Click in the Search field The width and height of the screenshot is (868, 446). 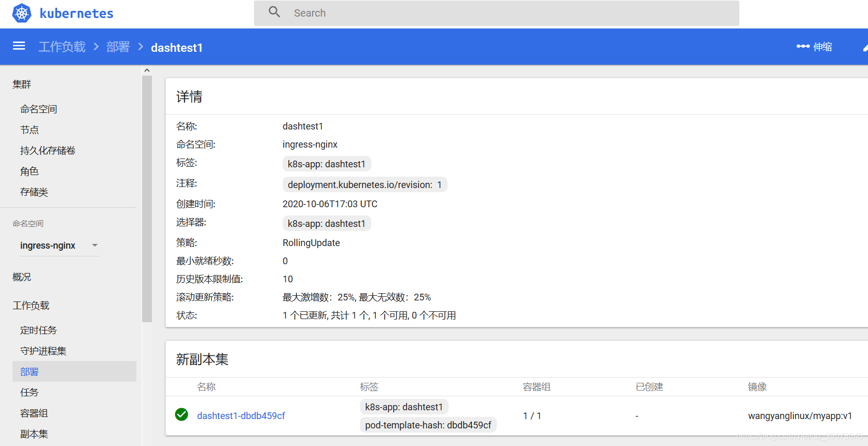click(496, 13)
